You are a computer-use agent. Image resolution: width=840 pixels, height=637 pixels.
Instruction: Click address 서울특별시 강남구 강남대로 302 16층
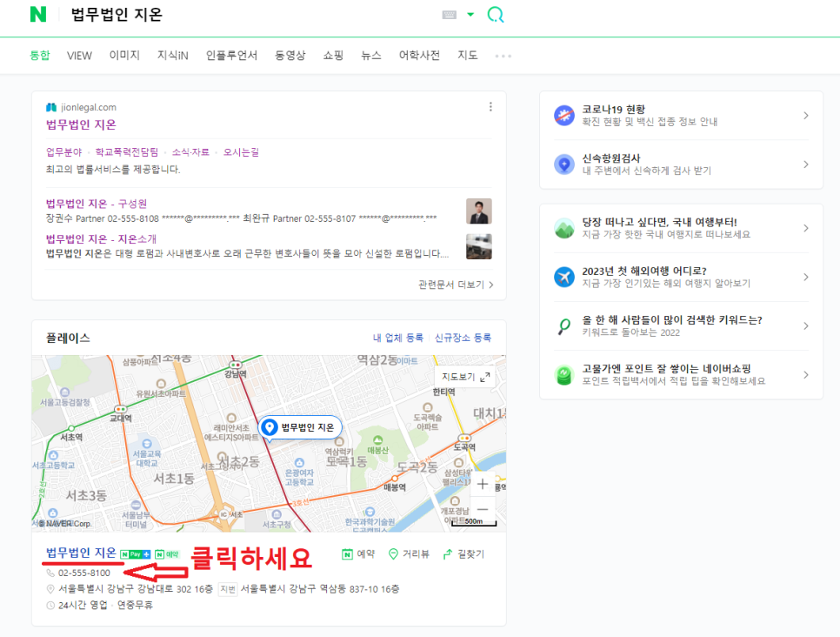(x=136, y=589)
